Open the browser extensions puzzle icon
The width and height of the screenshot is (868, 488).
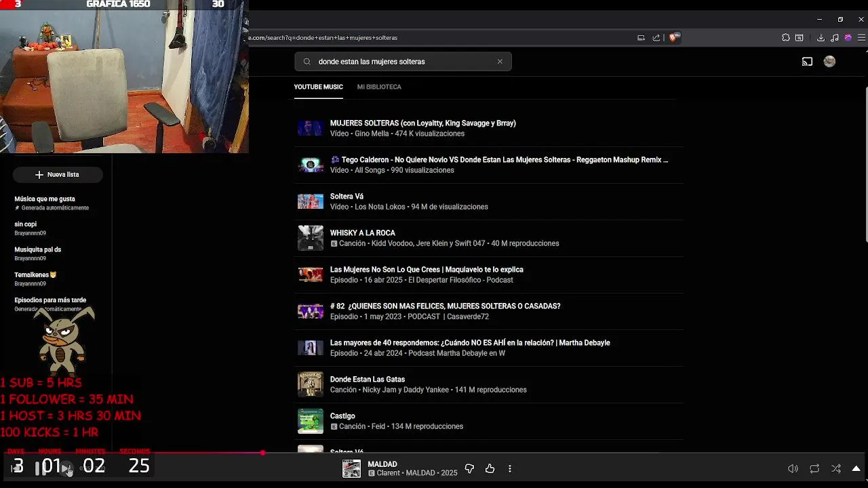click(x=786, y=38)
